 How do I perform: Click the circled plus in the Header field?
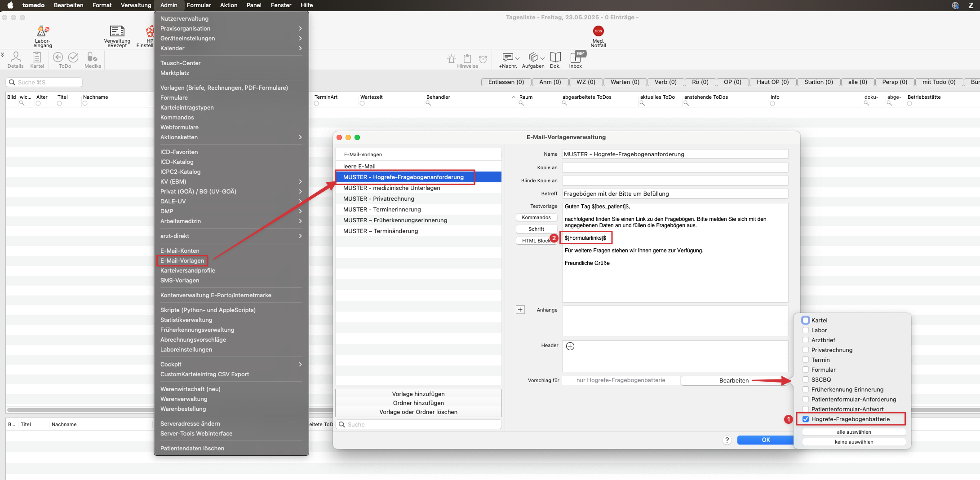pyautogui.click(x=570, y=346)
